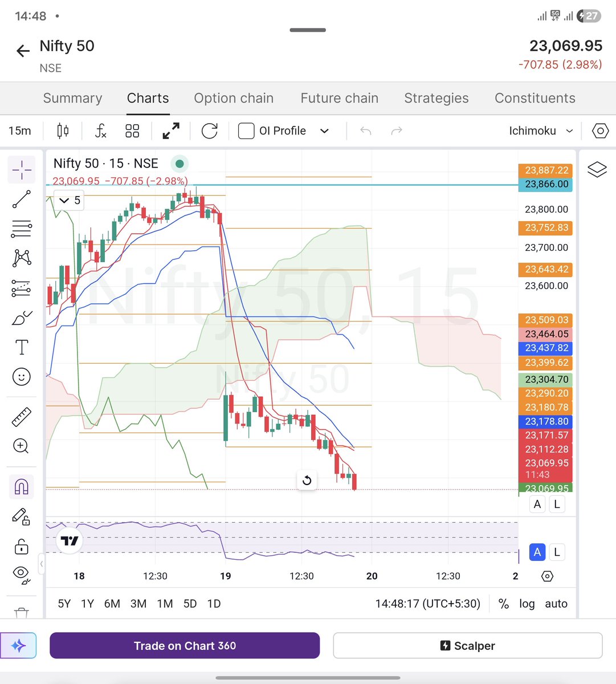Image resolution: width=616 pixels, height=684 pixels.
Task: Reset chart view with the rotate icon
Action: (307, 481)
